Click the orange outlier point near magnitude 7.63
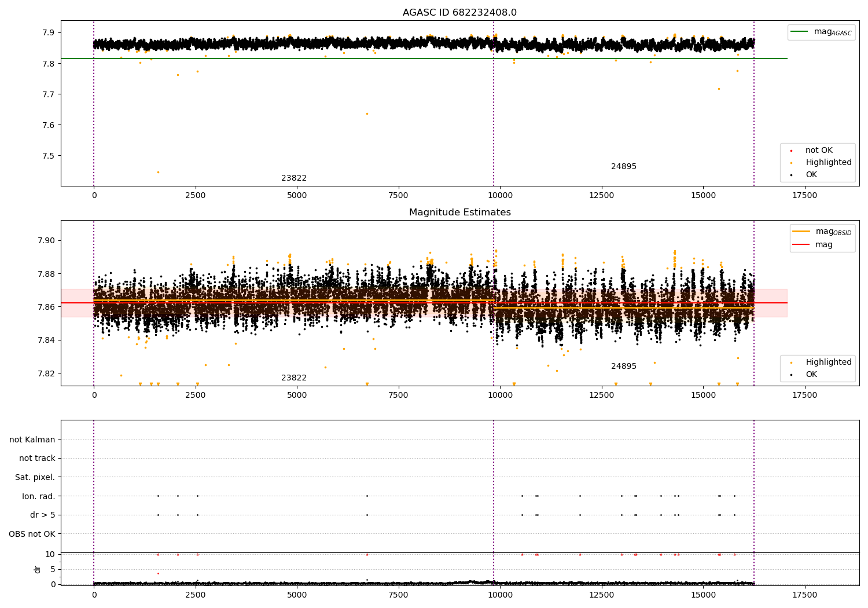Viewport: 868px width, 608px height. tap(367, 113)
